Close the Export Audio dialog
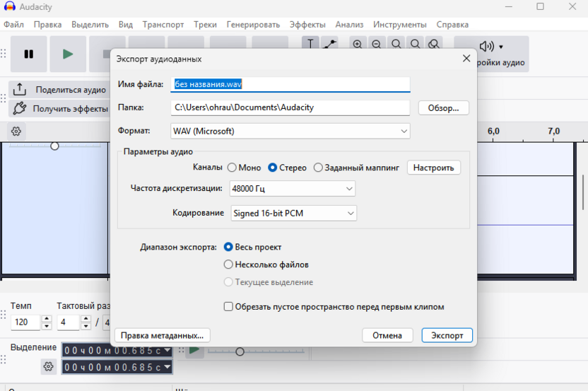Screen dimensions: 588x391 click(x=466, y=59)
